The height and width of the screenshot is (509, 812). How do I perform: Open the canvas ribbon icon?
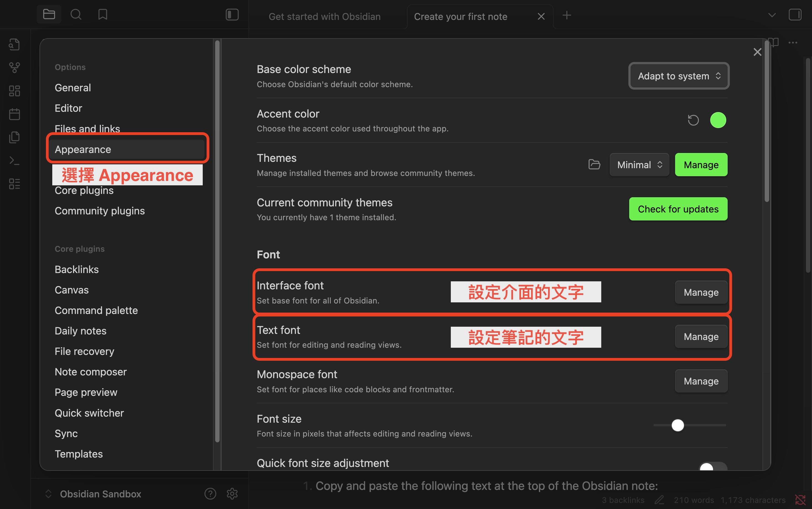[14, 90]
